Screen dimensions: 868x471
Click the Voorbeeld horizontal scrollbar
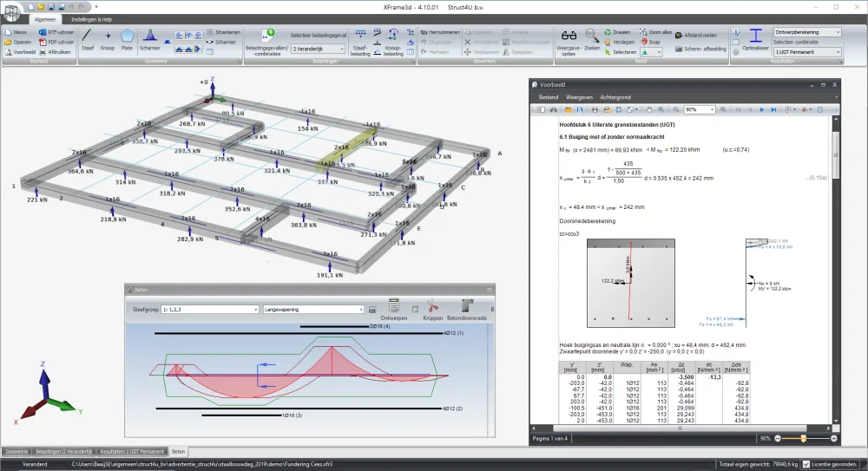pos(681,428)
